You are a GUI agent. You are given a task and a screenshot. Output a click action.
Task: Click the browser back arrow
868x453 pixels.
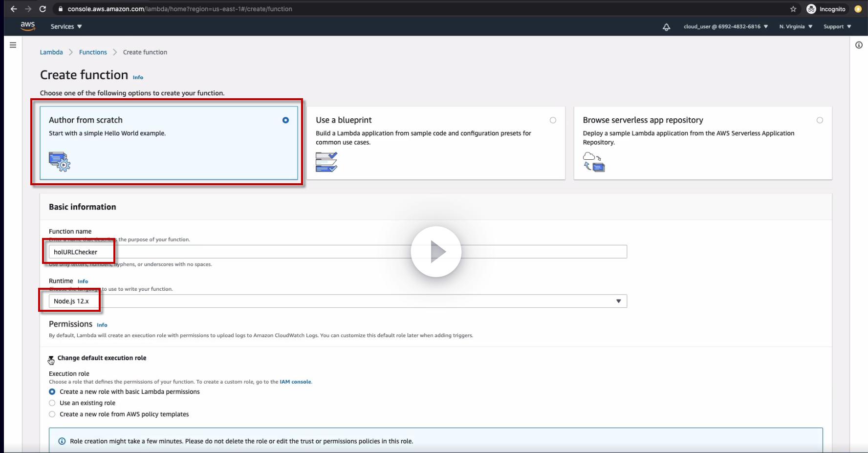[14, 9]
